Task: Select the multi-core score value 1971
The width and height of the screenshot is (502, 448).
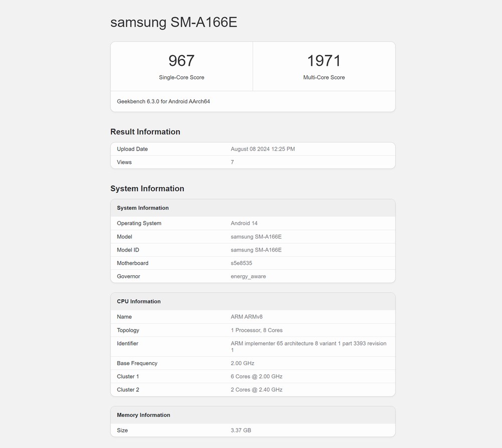Action: pyautogui.click(x=324, y=61)
